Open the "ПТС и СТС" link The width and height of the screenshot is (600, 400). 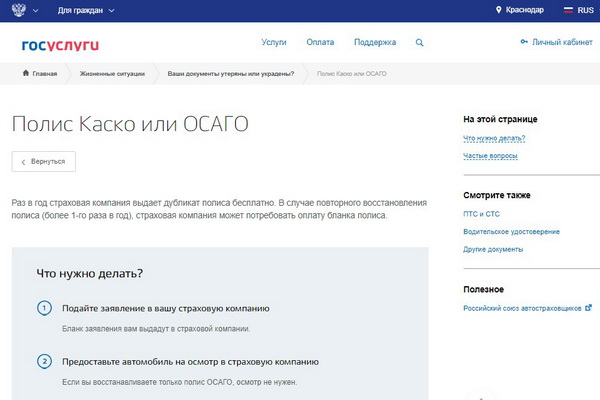coord(481,214)
